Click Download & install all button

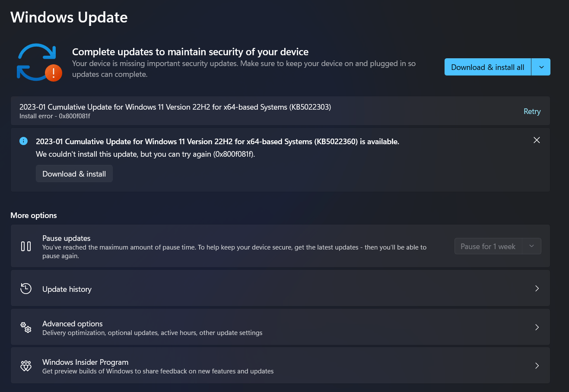pyautogui.click(x=488, y=67)
